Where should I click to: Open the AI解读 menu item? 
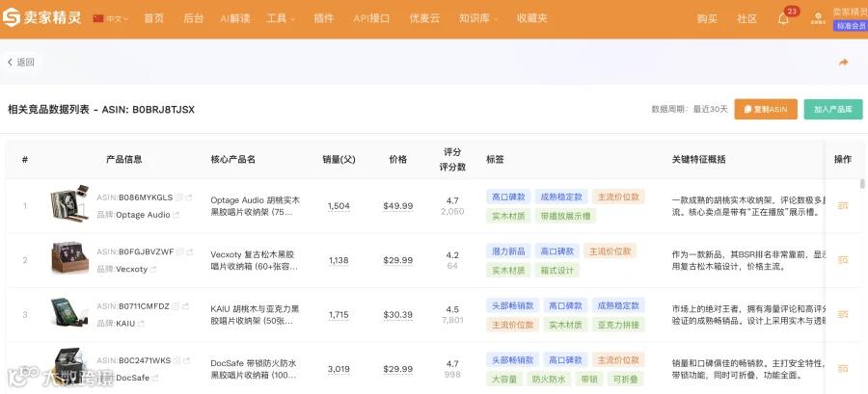(x=234, y=18)
